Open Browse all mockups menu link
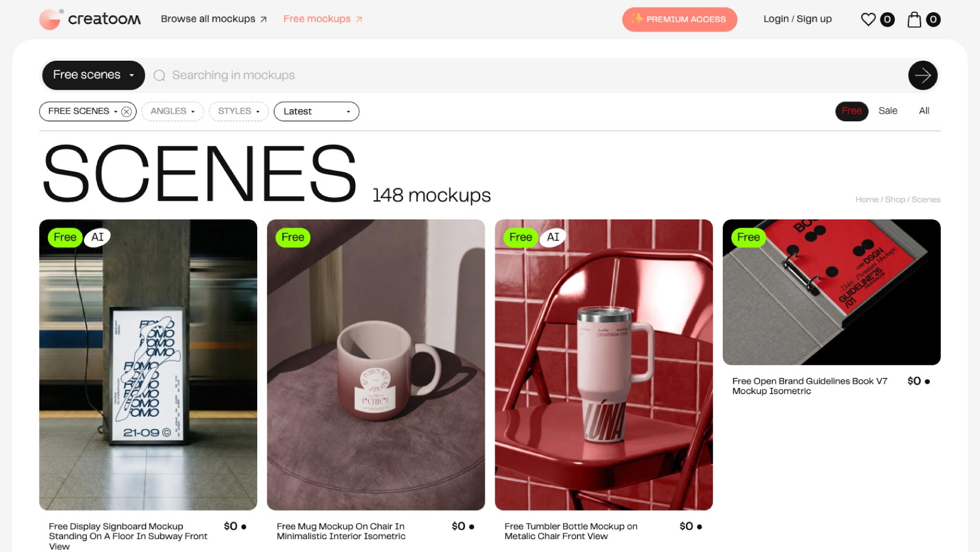Viewport: 980px width, 552px height. coord(213,19)
